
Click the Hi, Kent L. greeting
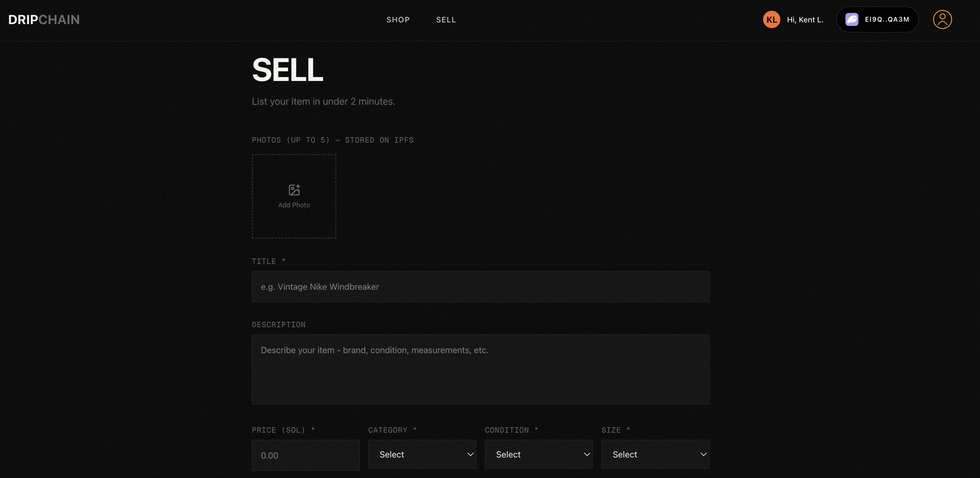click(805, 20)
